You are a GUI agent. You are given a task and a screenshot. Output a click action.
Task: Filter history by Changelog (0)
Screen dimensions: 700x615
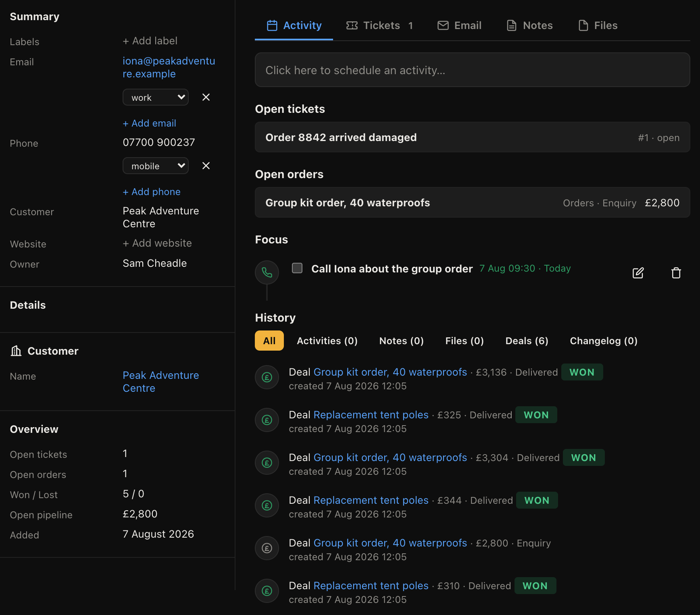pyautogui.click(x=604, y=341)
